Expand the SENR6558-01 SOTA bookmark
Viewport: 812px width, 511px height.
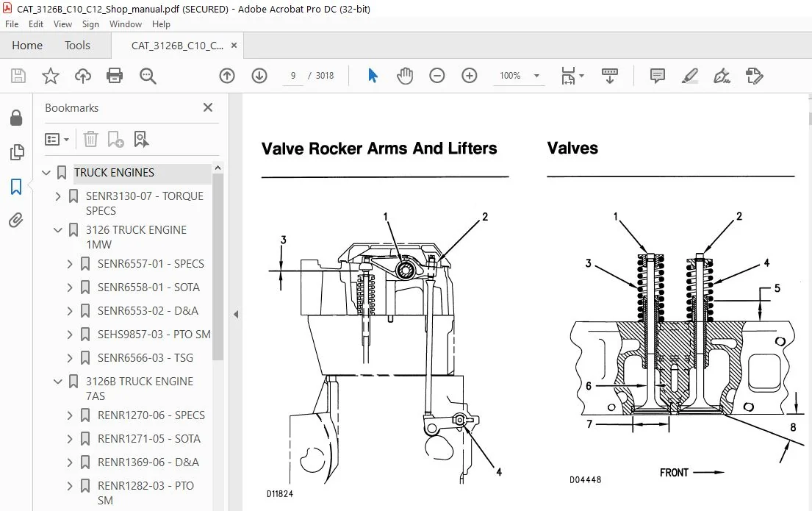(70, 287)
